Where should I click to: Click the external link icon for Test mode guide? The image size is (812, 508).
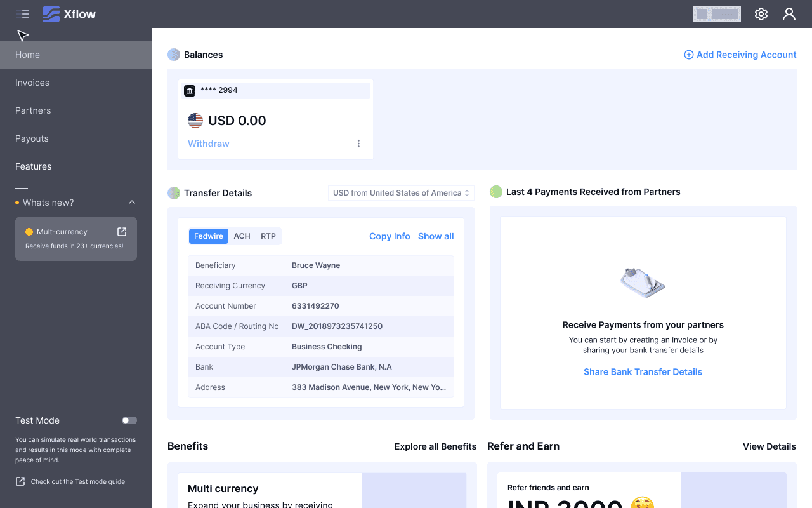point(20,481)
